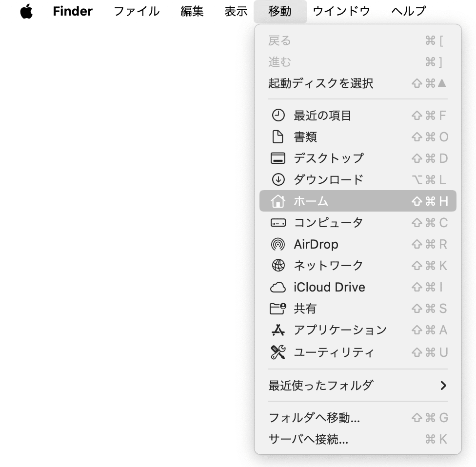The width and height of the screenshot is (476, 467).
Task: Click the ⇧⌘G shortcut beside フォルダへ移動
Action: [x=430, y=418]
